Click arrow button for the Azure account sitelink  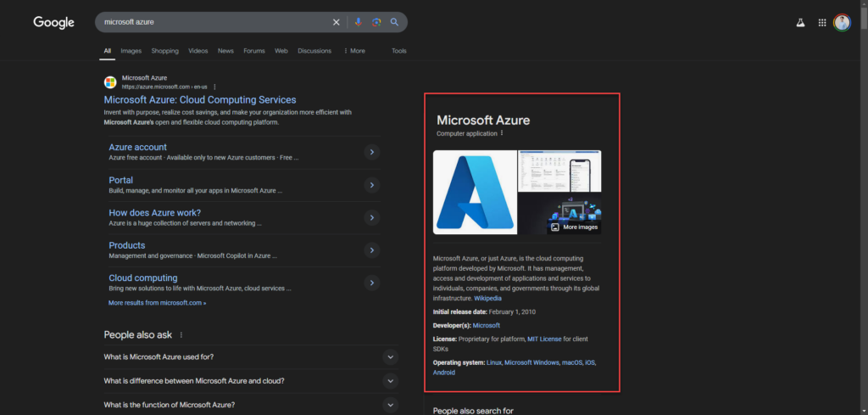372,152
